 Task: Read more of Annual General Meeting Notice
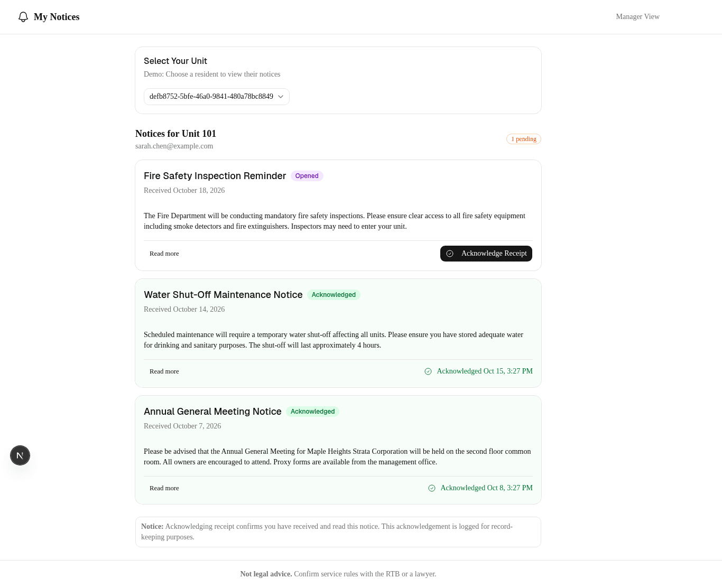tap(164, 488)
